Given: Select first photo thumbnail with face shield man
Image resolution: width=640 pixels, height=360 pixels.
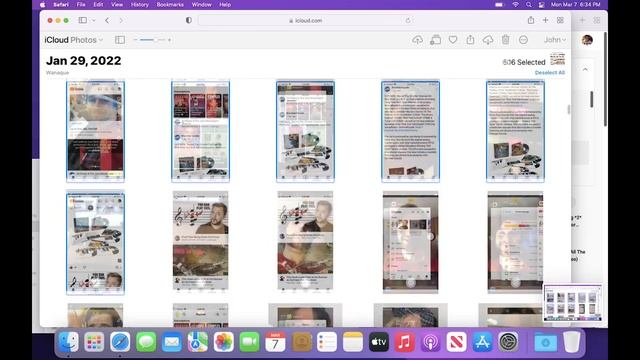Looking at the screenshot, I should pos(96,131).
